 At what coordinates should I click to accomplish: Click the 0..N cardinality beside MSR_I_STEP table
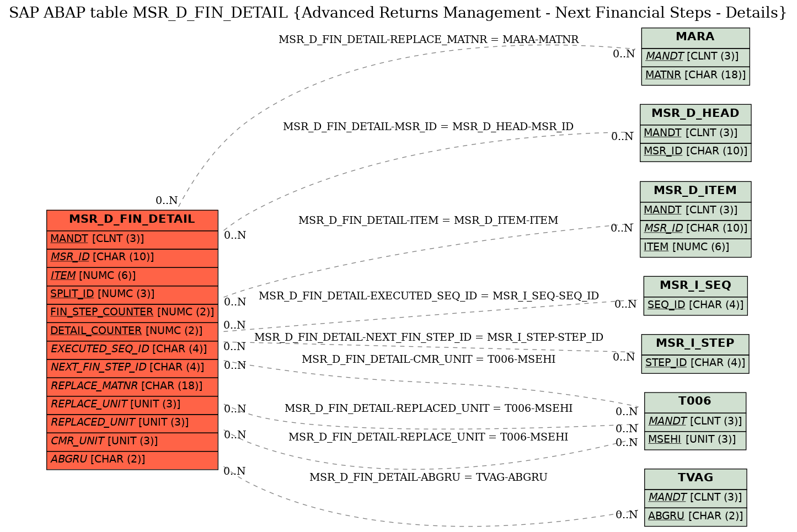624,357
